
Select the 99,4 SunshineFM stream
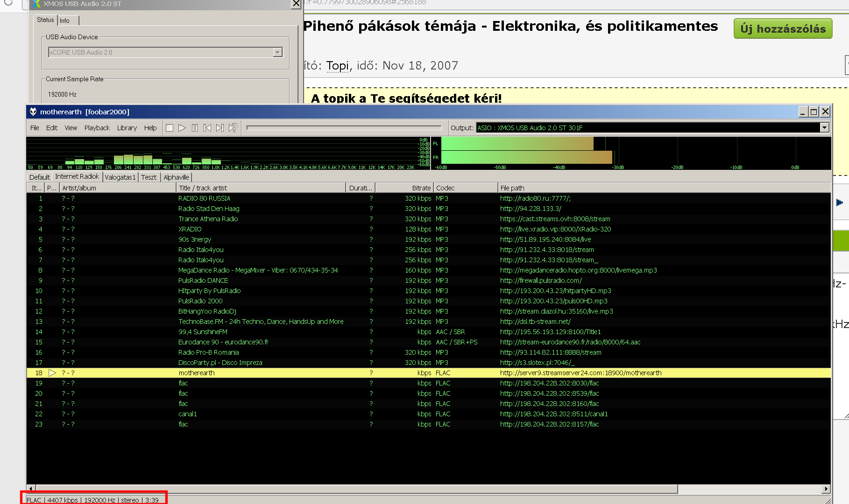coord(428,332)
